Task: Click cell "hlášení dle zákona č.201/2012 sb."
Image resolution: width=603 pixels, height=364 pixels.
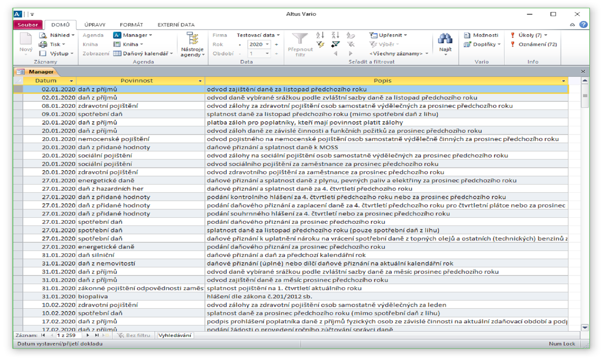Action: [387, 296]
